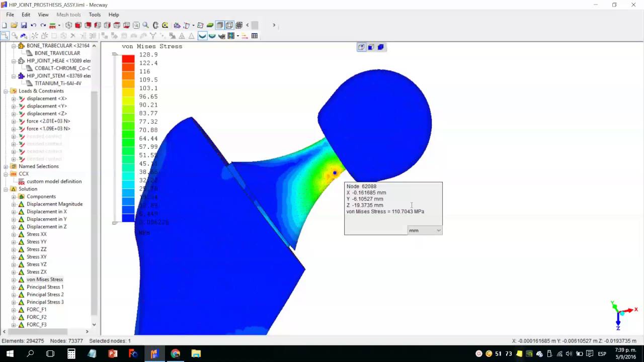The height and width of the screenshot is (362, 644).
Task: Toggle the element edges display button
Action: (229, 25)
